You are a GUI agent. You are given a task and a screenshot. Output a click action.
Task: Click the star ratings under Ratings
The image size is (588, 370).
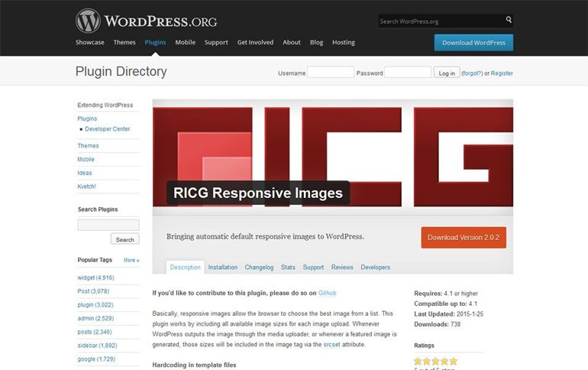(435, 362)
